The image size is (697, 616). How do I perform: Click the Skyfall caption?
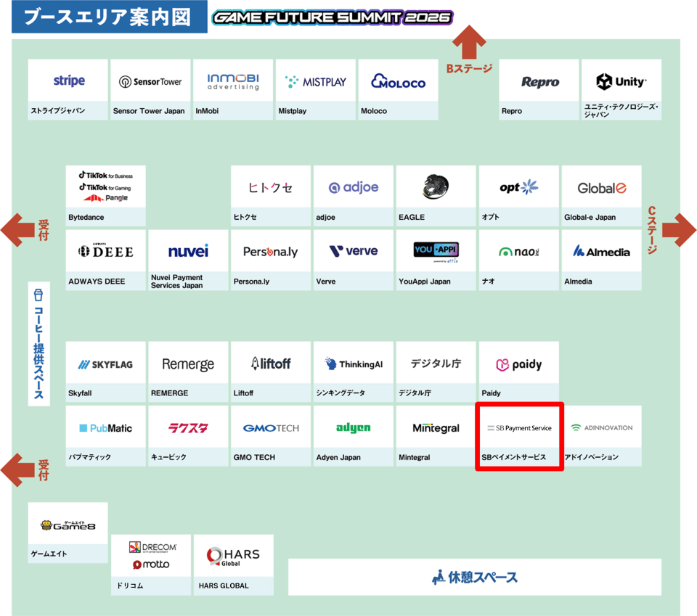point(80,393)
